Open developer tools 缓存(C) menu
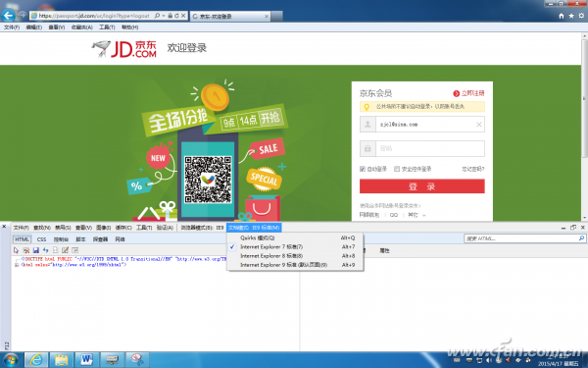This screenshot has width=588, height=368. coord(123,228)
